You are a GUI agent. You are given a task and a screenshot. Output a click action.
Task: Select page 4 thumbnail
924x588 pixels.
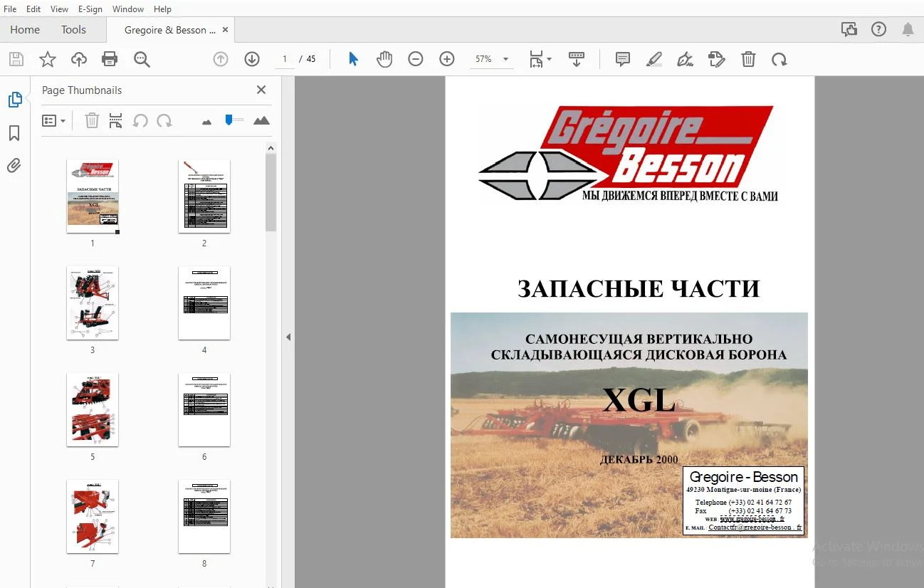[204, 303]
